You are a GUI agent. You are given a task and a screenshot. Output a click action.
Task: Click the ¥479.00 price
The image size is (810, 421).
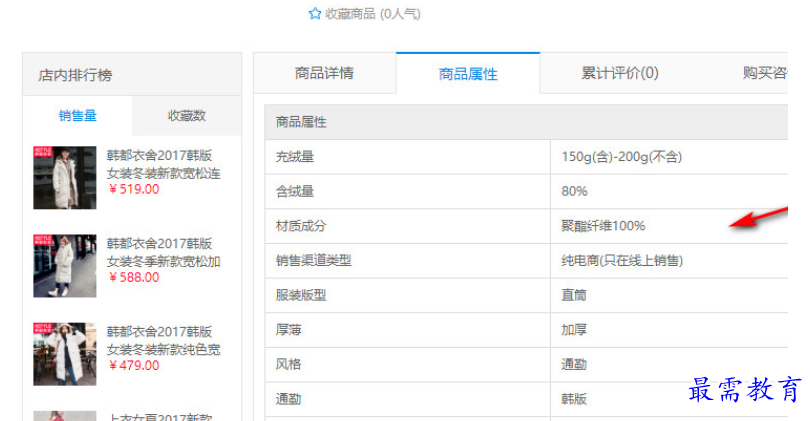coord(134,366)
